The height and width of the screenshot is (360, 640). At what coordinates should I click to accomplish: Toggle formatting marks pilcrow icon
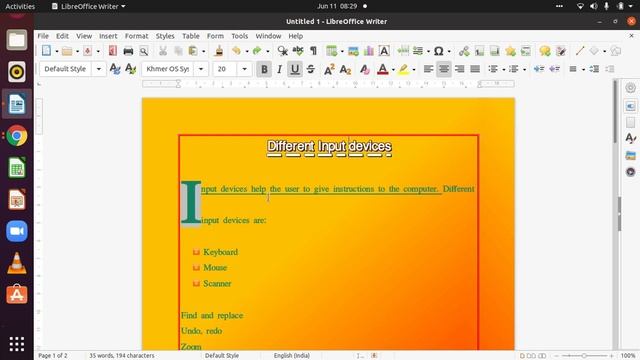click(x=313, y=51)
